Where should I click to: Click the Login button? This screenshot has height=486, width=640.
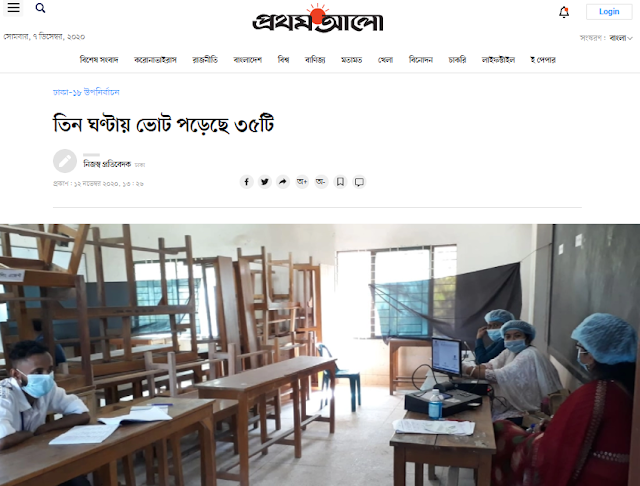click(x=609, y=12)
